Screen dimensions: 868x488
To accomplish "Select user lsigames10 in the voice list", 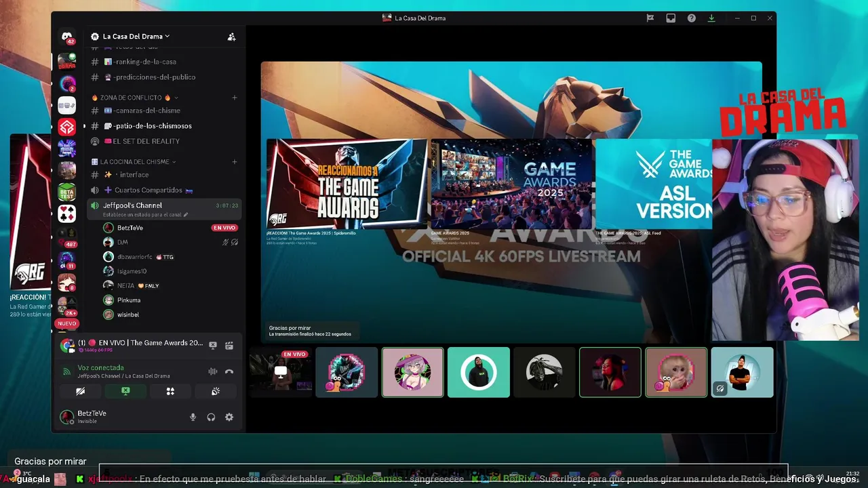I will [x=132, y=271].
